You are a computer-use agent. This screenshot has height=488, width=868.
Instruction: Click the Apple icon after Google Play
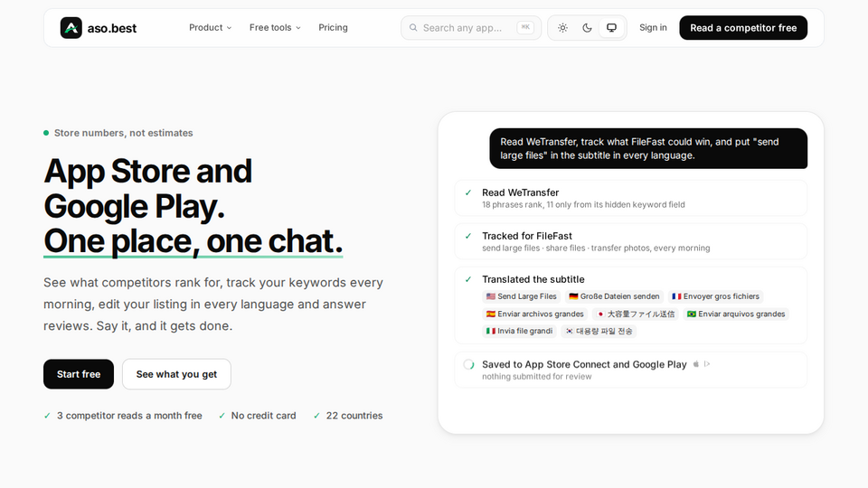[x=696, y=364]
